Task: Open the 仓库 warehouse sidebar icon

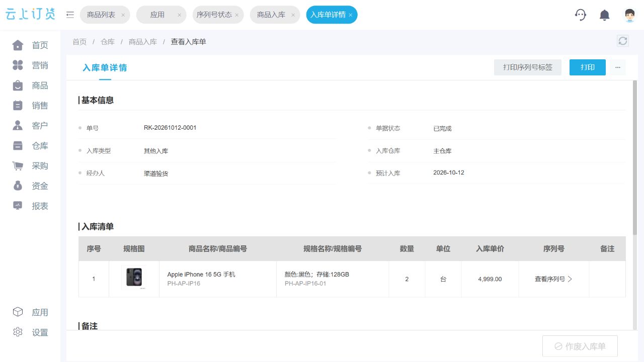Action: (x=18, y=146)
